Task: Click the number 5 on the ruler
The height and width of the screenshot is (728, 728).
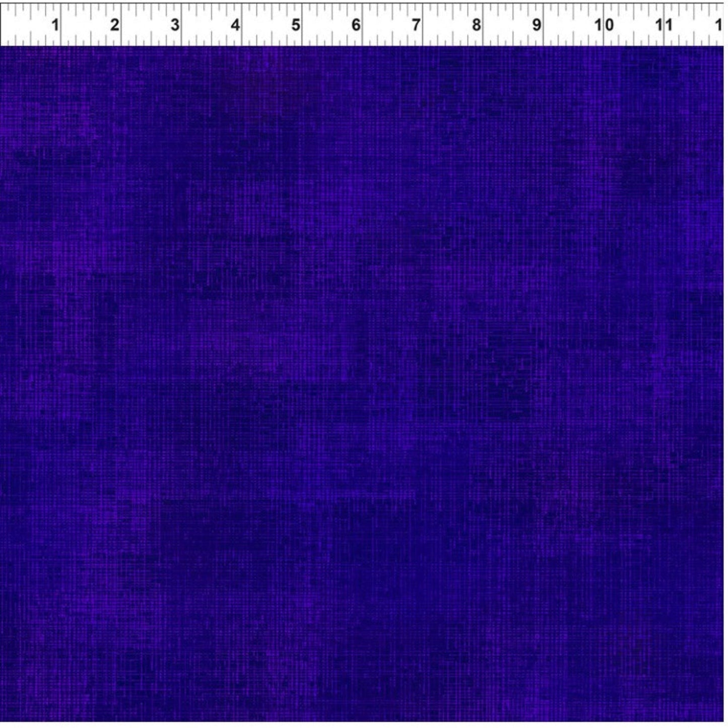Action: pyautogui.click(x=296, y=25)
